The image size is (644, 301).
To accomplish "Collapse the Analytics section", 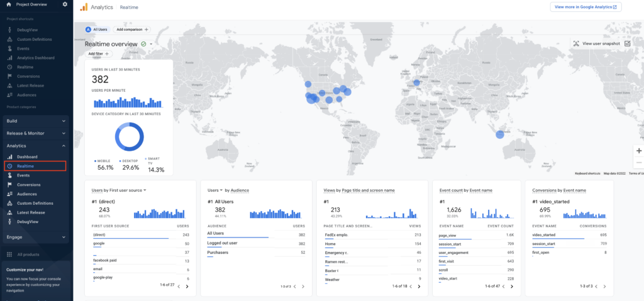I will point(64,146).
